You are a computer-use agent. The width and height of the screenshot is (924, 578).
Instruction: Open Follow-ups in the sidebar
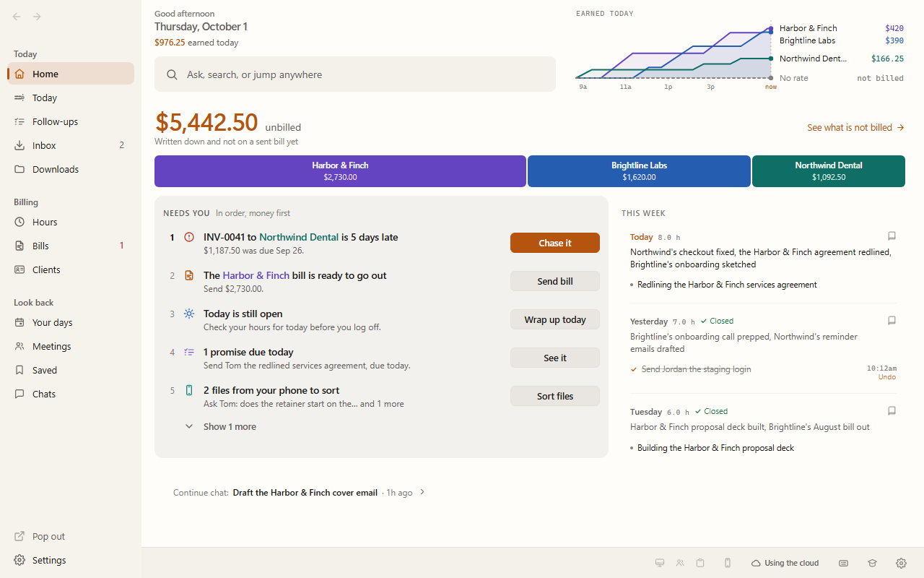71,121
